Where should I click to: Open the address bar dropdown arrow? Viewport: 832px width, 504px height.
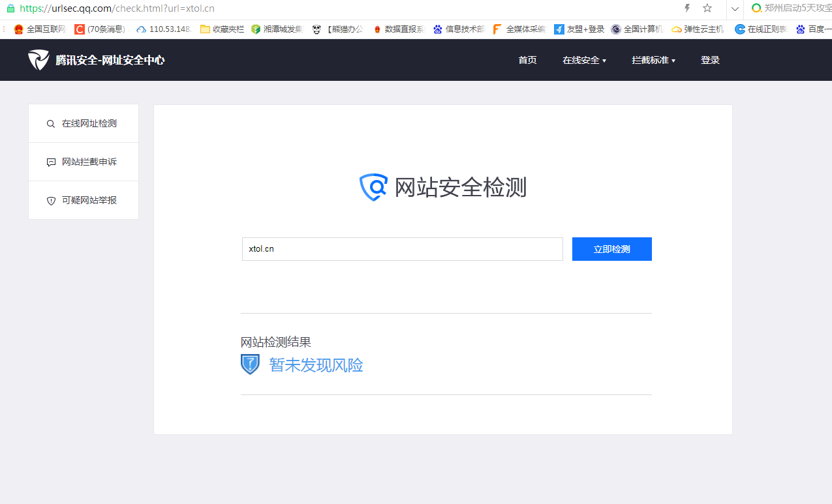click(735, 9)
